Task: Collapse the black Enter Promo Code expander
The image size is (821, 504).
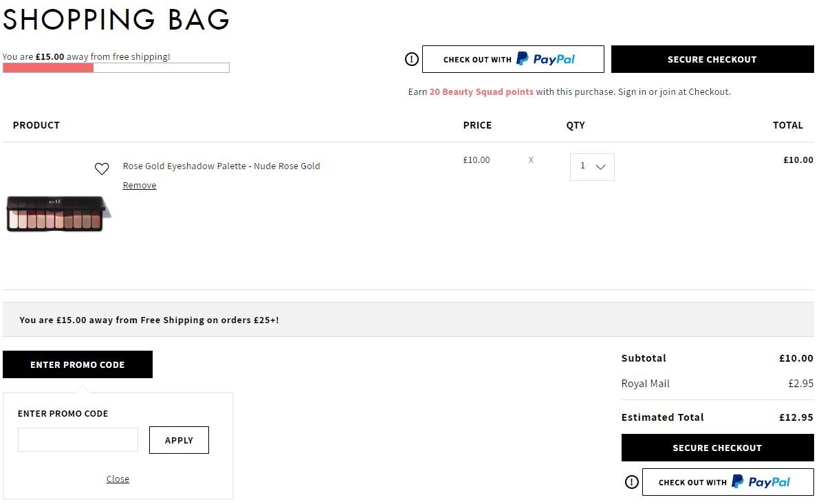Action: (78, 364)
